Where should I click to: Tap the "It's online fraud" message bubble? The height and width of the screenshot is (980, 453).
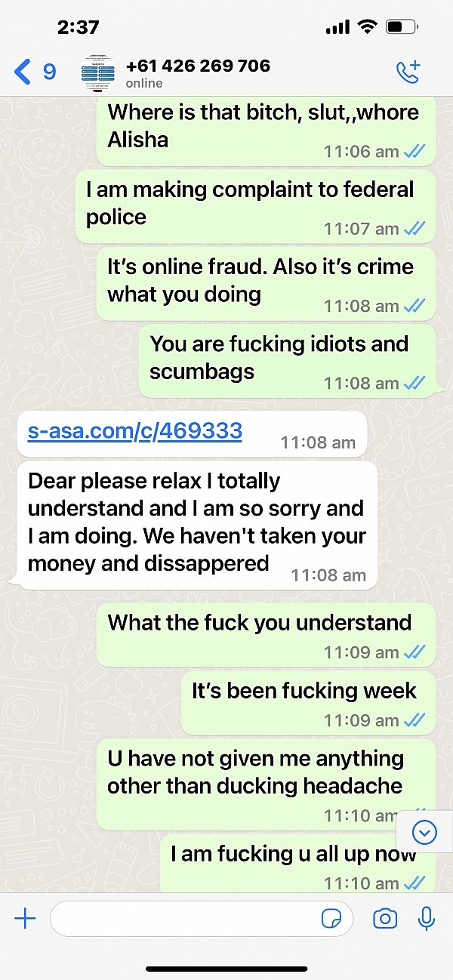click(x=266, y=283)
